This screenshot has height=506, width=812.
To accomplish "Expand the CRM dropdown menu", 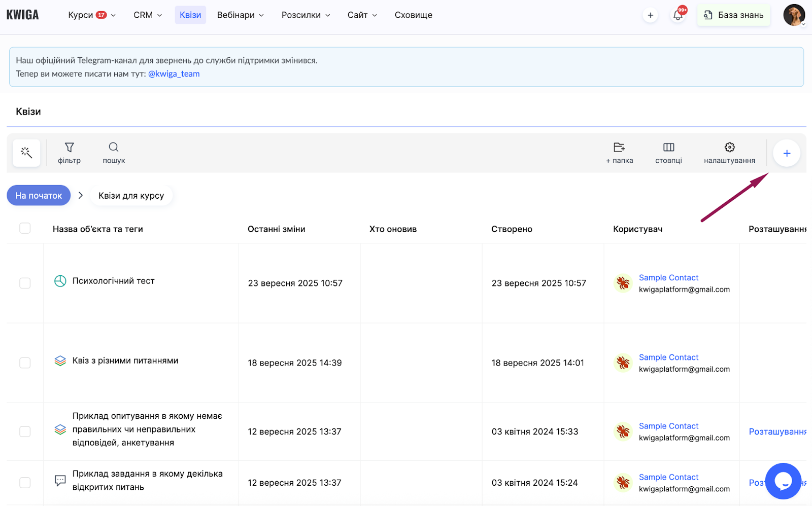I will [148, 15].
